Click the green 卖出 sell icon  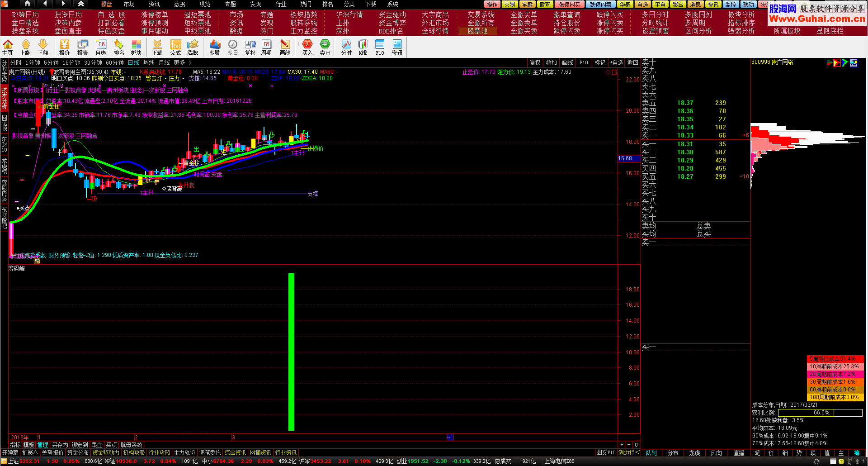(325, 47)
